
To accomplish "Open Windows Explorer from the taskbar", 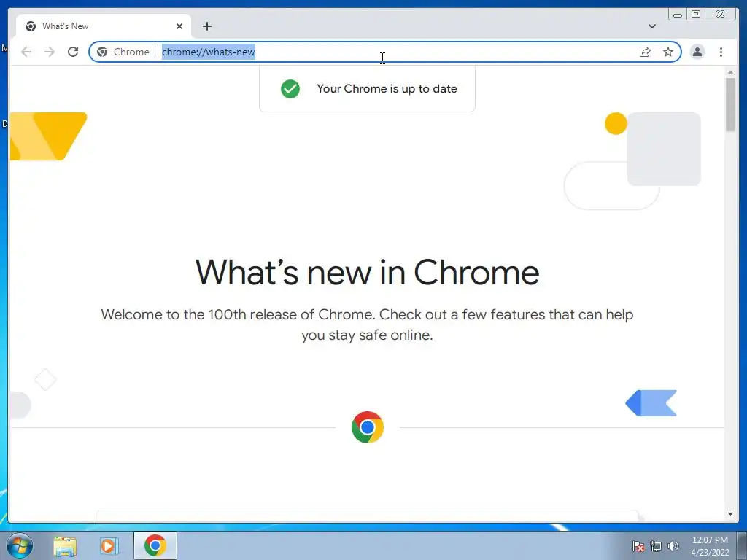I will pyautogui.click(x=65, y=545).
